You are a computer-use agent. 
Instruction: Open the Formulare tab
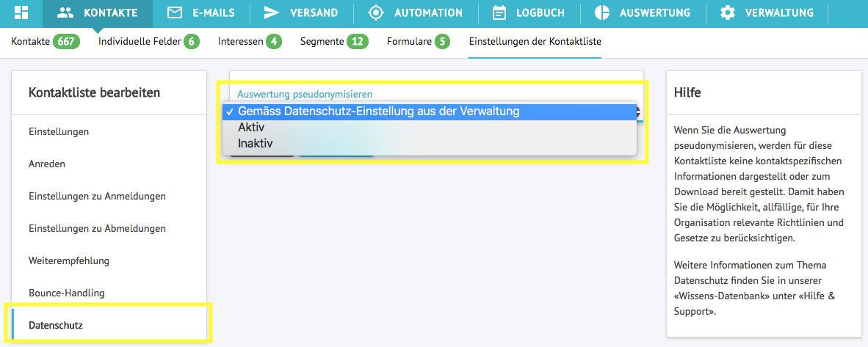point(410,42)
